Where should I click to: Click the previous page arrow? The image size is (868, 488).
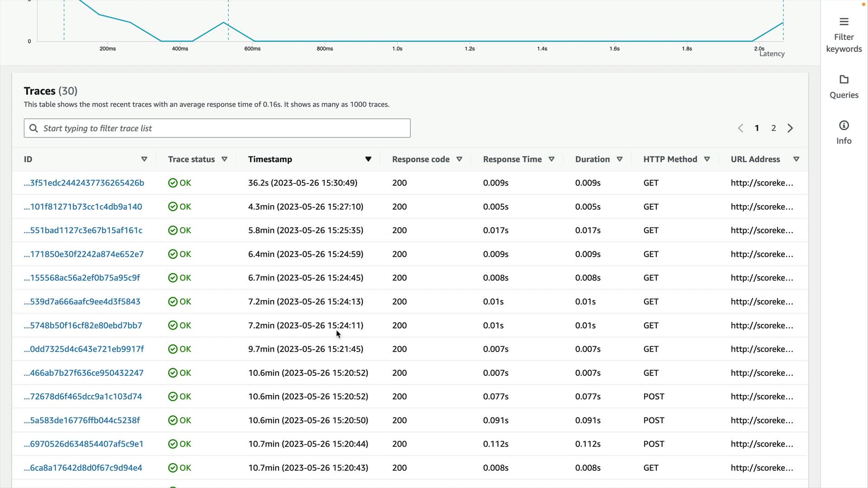[x=741, y=128]
